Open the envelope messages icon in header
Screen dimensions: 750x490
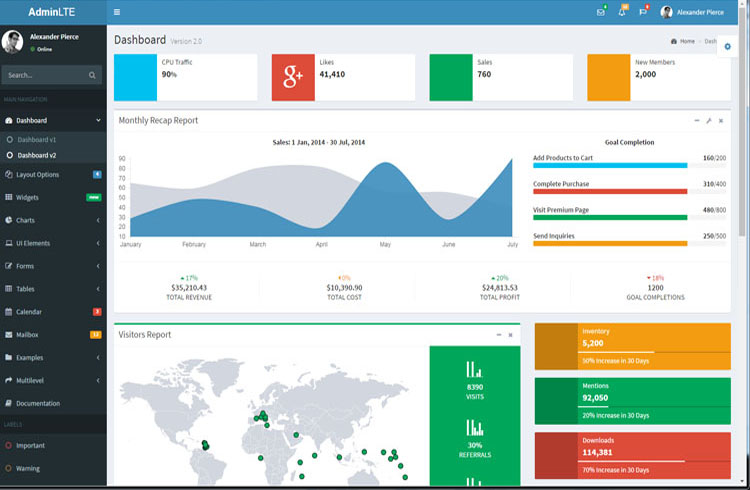(x=600, y=12)
